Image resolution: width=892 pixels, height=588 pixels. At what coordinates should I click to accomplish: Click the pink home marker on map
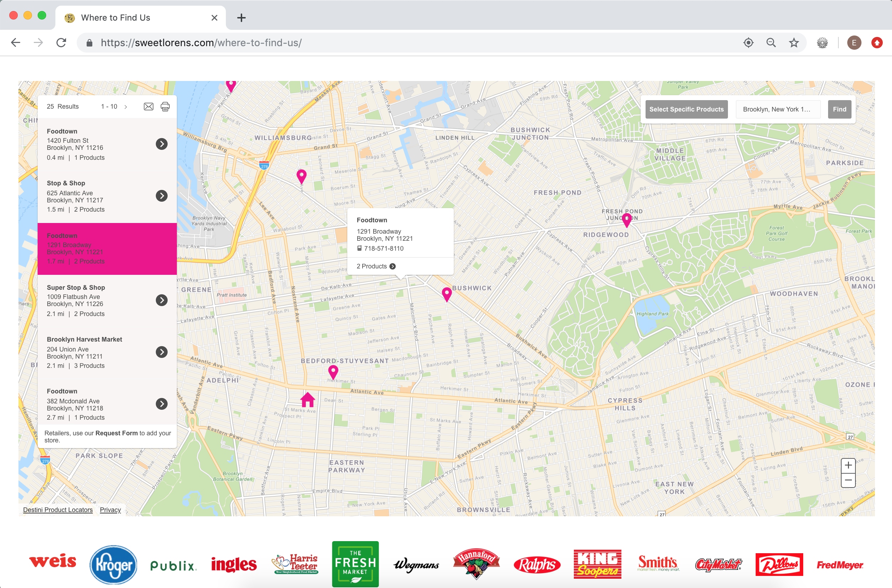pyautogui.click(x=308, y=400)
